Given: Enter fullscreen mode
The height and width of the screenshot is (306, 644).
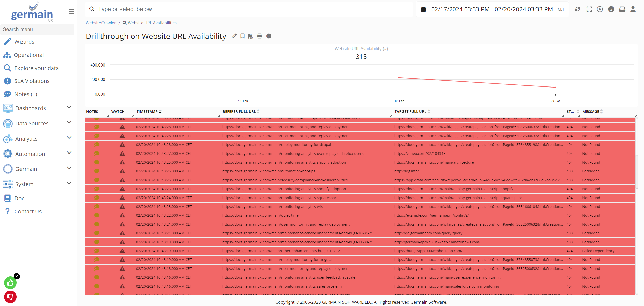Looking at the screenshot, I should coord(589,9).
